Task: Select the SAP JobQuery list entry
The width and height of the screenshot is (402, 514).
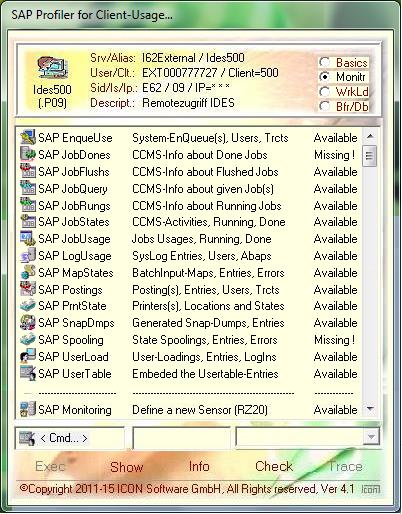Action: click(x=189, y=189)
